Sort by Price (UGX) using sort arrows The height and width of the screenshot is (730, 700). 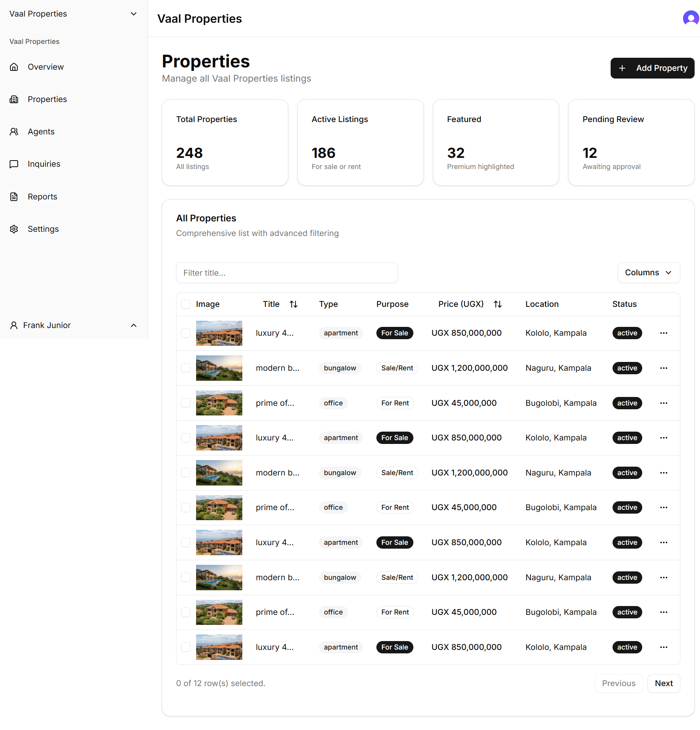pyautogui.click(x=498, y=304)
